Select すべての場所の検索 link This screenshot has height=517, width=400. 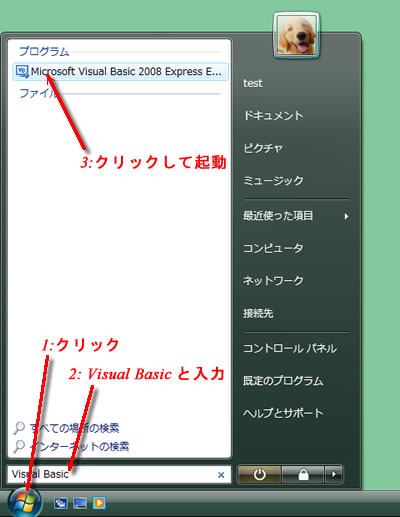tap(74, 428)
